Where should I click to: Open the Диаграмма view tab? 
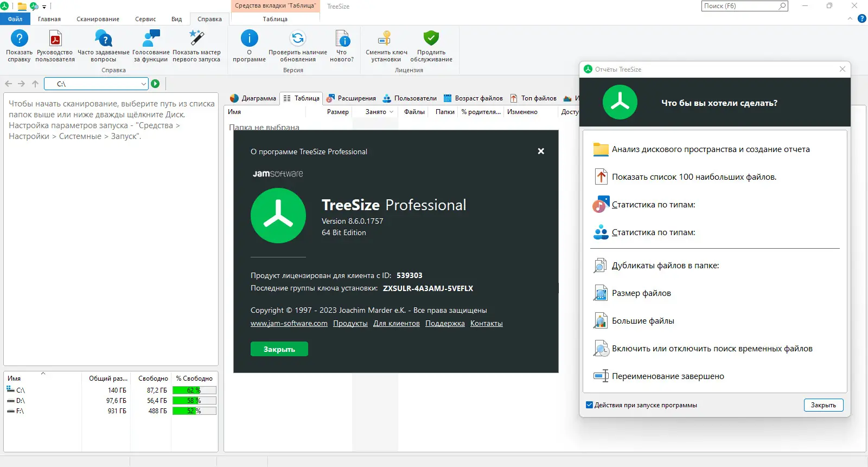click(253, 98)
